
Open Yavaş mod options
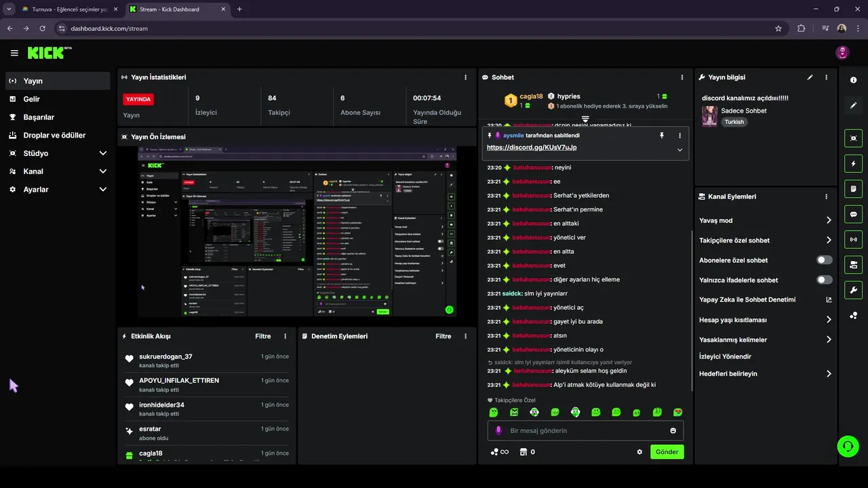(x=766, y=220)
